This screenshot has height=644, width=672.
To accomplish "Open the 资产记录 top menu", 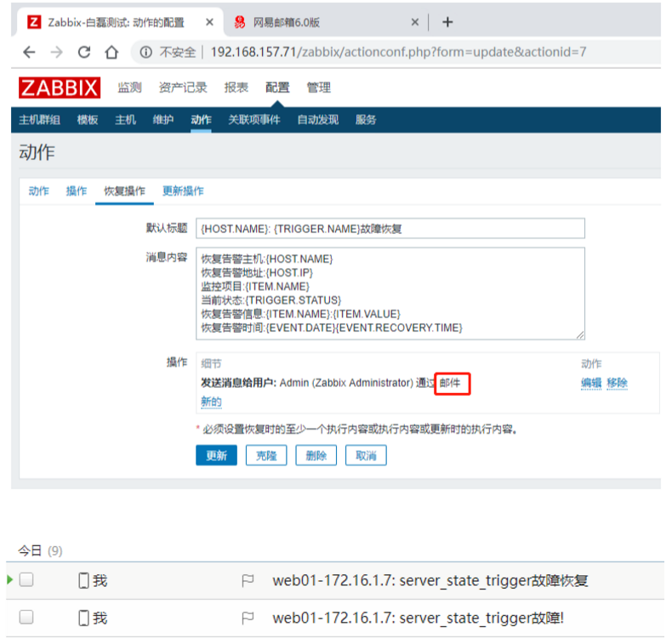I will click(x=183, y=88).
